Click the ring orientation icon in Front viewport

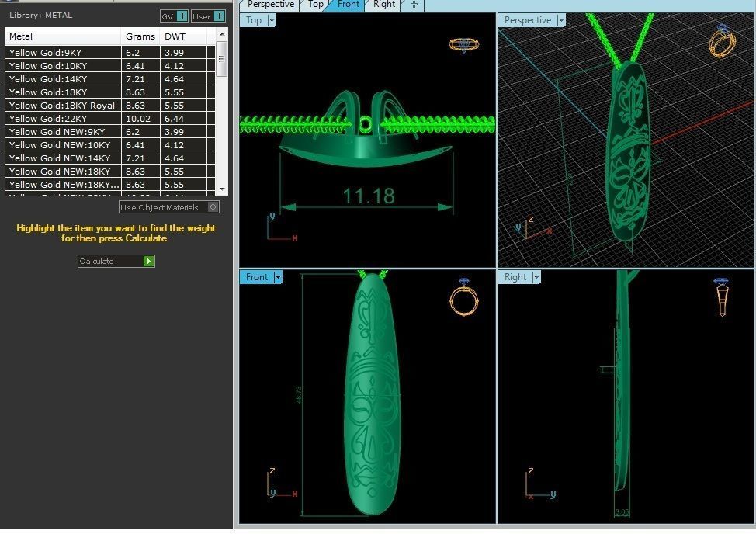click(463, 296)
